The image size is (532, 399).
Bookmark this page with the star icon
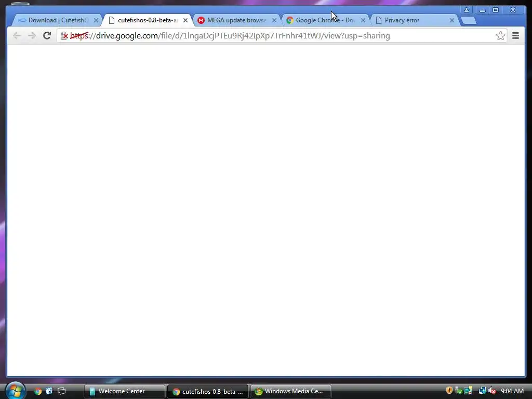[500, 36]
